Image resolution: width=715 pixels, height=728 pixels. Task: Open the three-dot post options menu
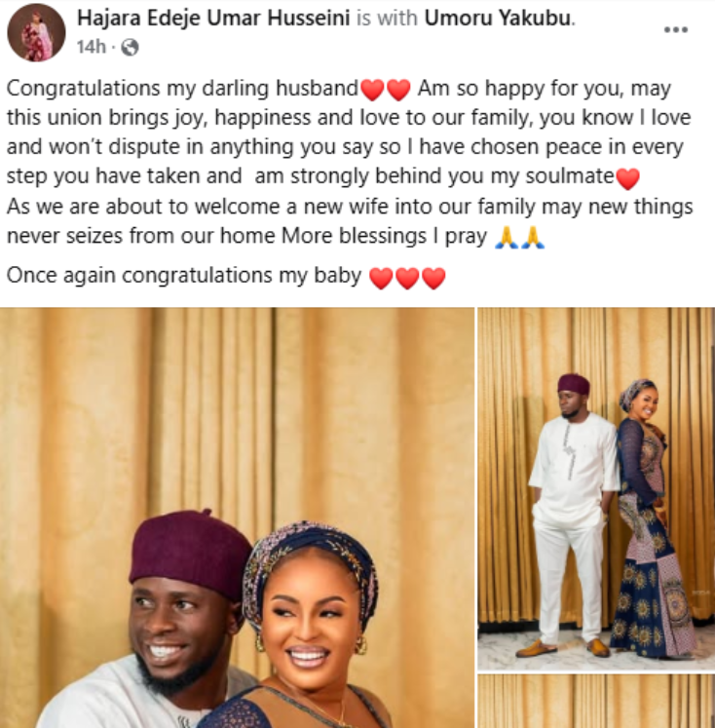[676, 29]
